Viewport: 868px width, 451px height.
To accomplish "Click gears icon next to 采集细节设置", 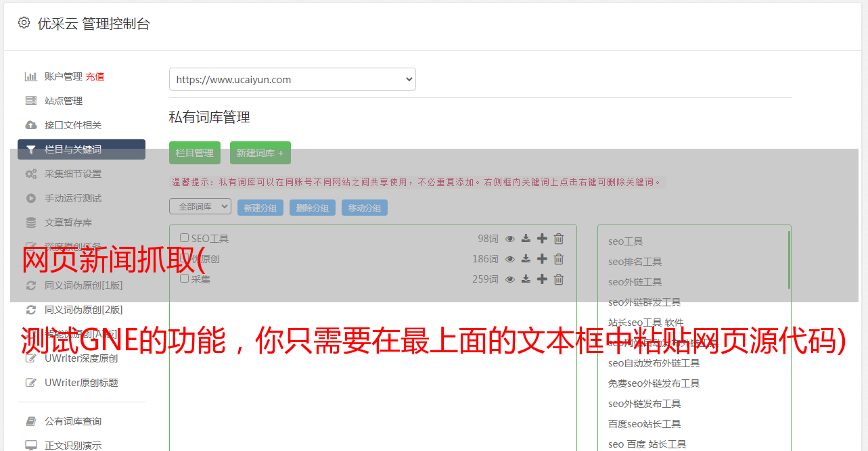I will pos(31,174).
